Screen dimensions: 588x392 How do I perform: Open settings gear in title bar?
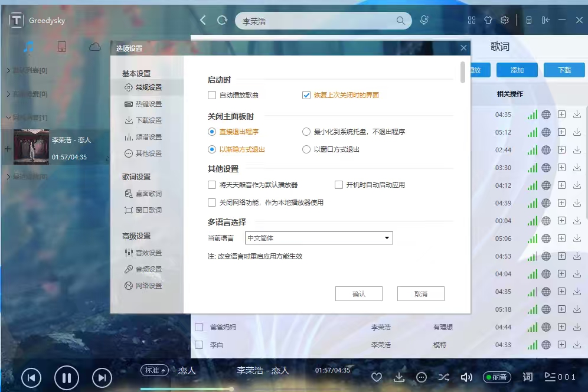pyautogui.click(x=505, y=20)
